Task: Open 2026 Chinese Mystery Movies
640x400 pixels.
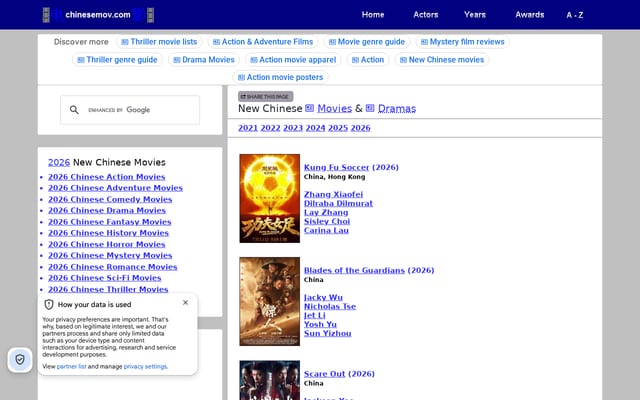Action: 110,256
